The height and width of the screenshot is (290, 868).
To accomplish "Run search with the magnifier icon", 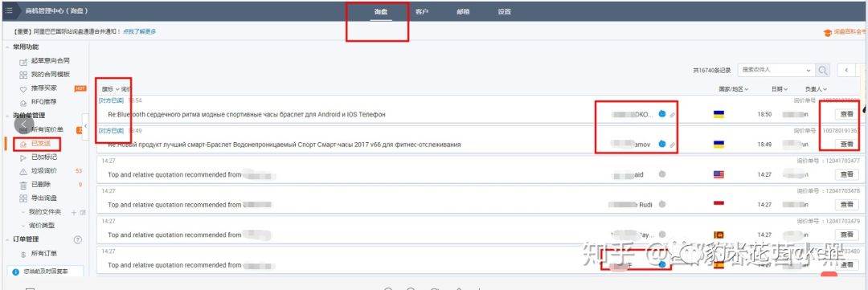I will pos(823,70).
